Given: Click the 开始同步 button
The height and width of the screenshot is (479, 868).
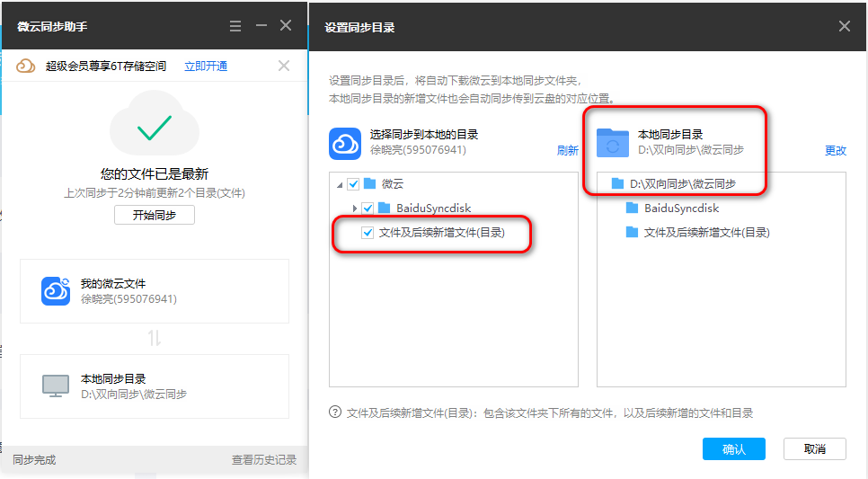Looking at the screenshot, I should click(155, 215).
